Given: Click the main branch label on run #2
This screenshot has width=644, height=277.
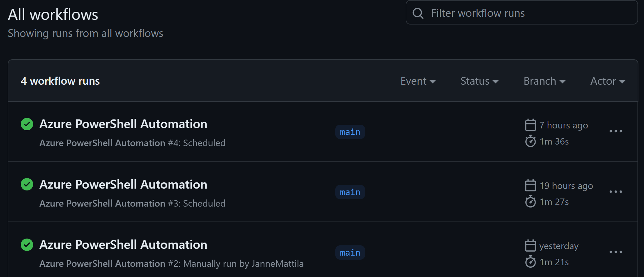Looking at the screenshot, I should click(x=350, y=252).
